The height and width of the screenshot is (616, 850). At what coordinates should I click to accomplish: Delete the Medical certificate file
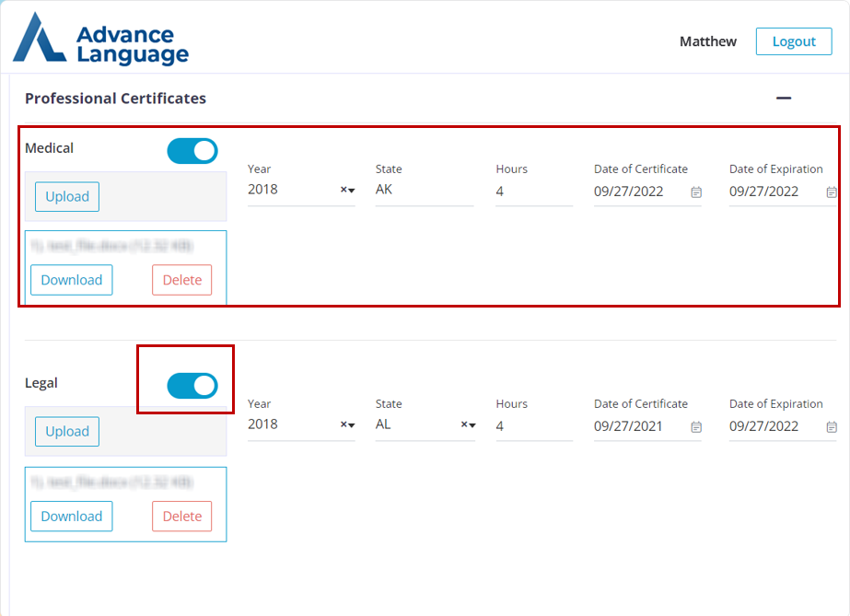click(x=181, y=280)
